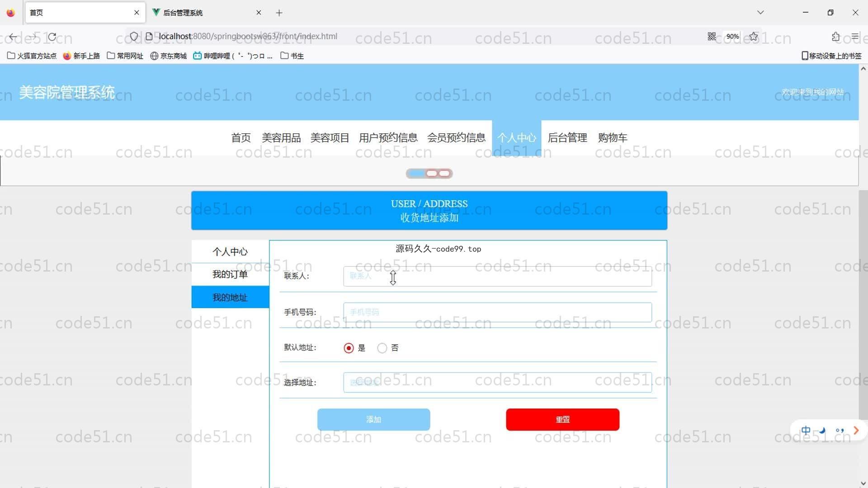The width and height of the screenshot is (868, 488).
Task: Open 后台管理 navigation item
Action: (x=567, y=138)
